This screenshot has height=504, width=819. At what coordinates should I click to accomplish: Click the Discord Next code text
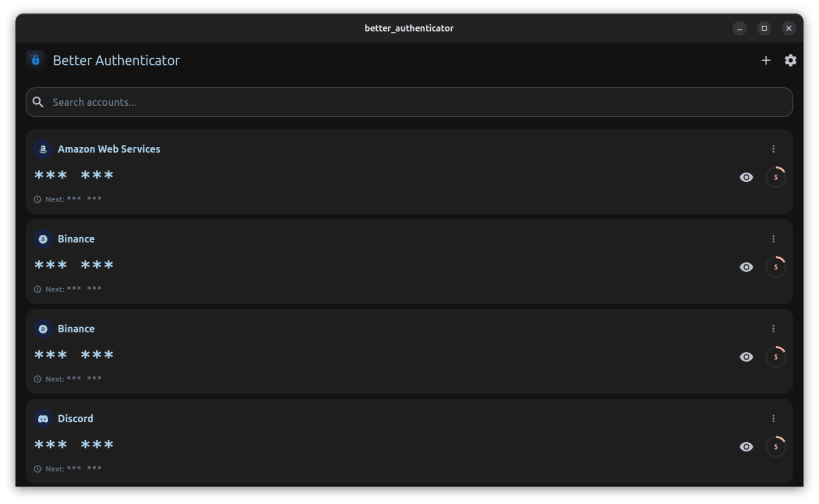click(x=73, y=469)
